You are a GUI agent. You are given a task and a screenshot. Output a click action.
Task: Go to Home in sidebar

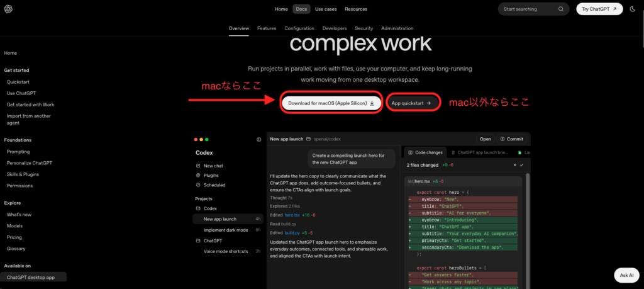click(x=11, y=53)
